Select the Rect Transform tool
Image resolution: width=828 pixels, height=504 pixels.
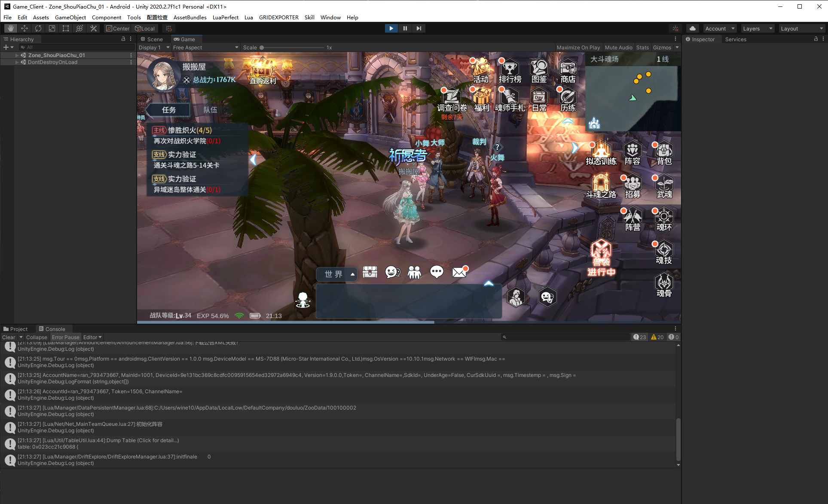point(66,28)
